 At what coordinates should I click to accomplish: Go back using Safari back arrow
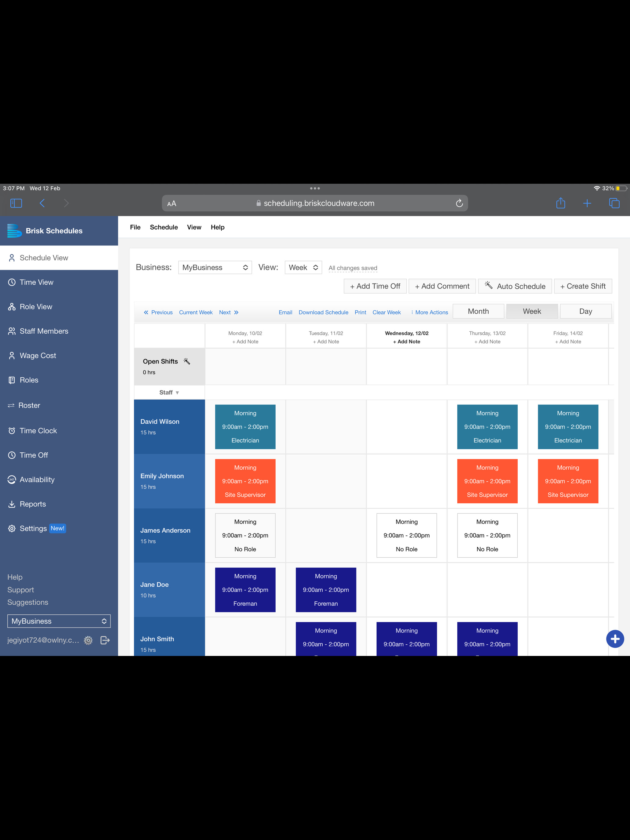coord(42,203)
